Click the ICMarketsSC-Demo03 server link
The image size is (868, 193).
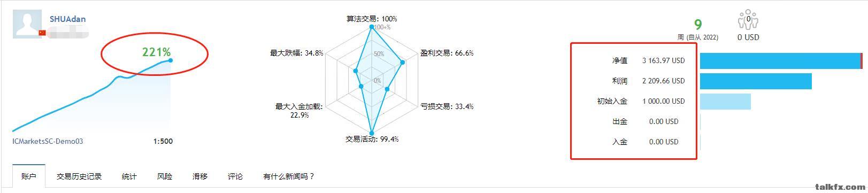(48, 141)
